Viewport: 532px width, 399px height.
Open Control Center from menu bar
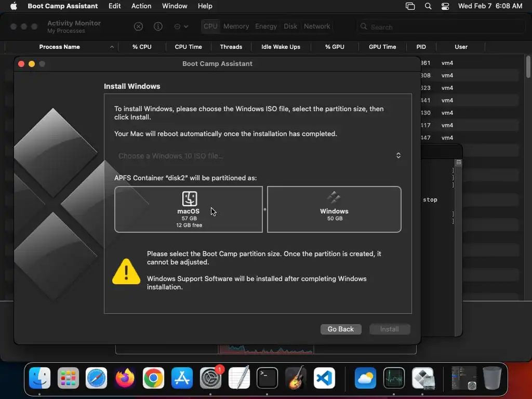[x=445, y=6]
